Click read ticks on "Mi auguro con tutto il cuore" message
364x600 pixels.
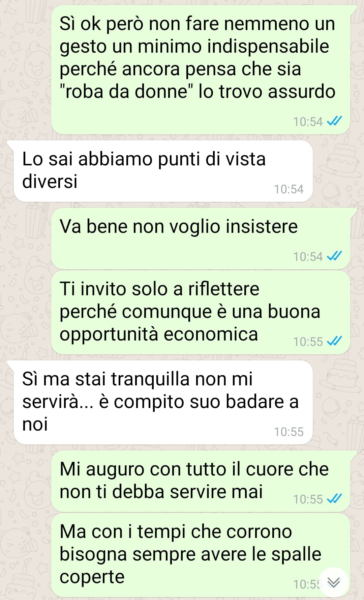click(335, 499)
